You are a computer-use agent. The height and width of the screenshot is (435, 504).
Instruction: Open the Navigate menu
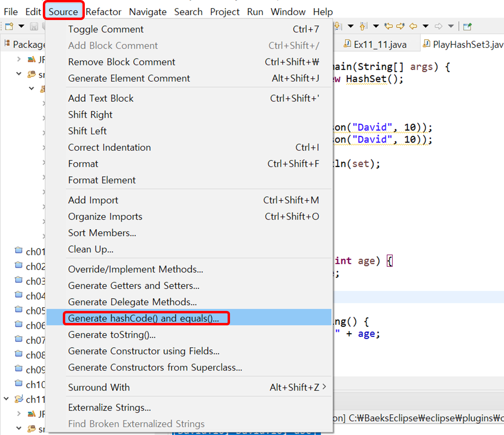(x=148, y=12)
